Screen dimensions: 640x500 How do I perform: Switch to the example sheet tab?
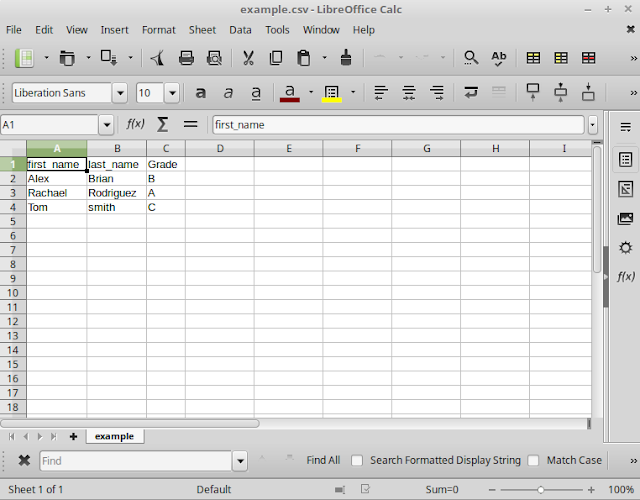pyautogui.click(x=114, y=436)
